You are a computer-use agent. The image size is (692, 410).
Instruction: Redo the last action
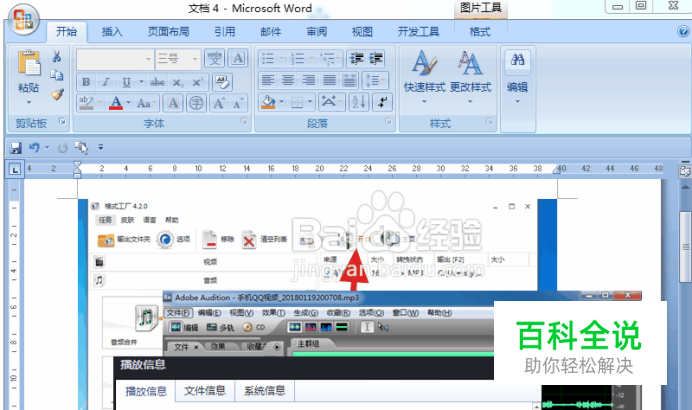[x=62, y=148]
